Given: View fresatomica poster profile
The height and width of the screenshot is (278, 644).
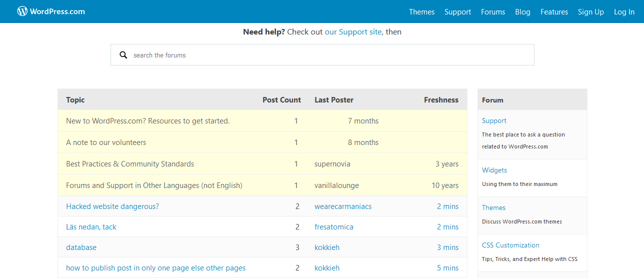Looking at the screenshot, I should pyautogui.click(x=334, y=227).
